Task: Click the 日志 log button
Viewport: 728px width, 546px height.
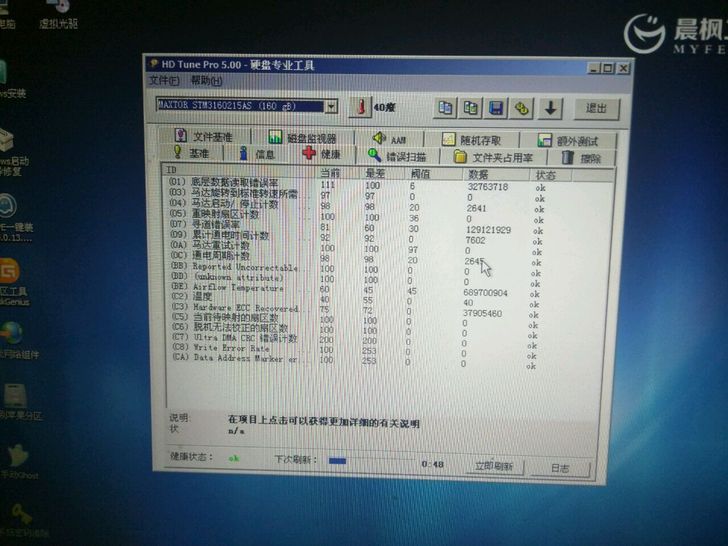Action: tap(560, 468)
